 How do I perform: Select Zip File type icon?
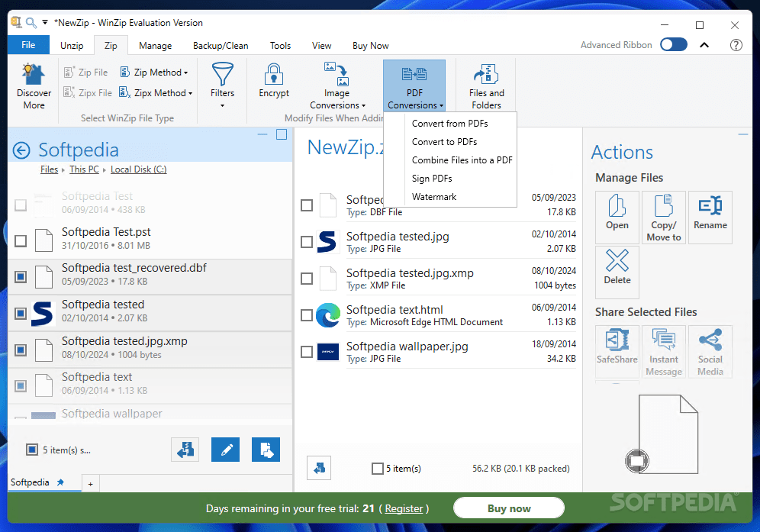(x=69, y=73)
